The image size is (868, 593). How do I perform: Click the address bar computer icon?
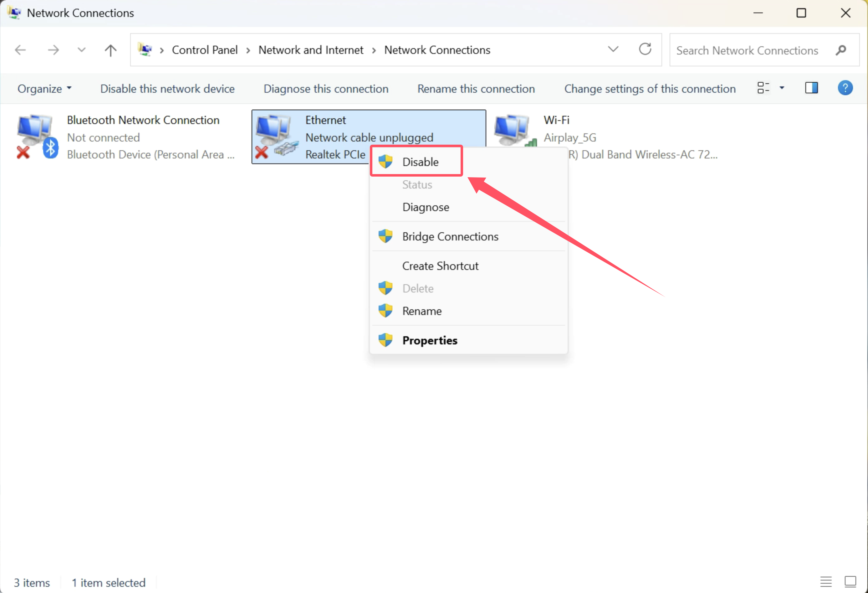(145, 50)
